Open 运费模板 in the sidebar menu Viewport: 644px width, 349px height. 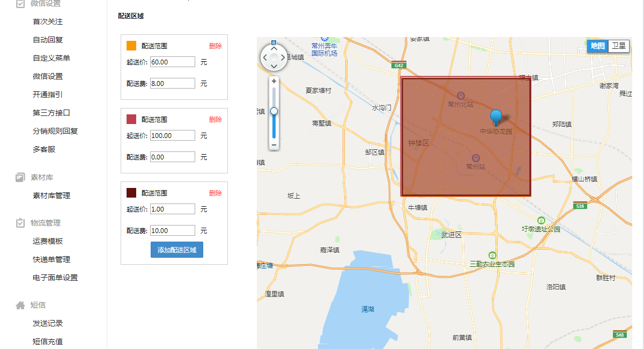click(x=48, y=241)
